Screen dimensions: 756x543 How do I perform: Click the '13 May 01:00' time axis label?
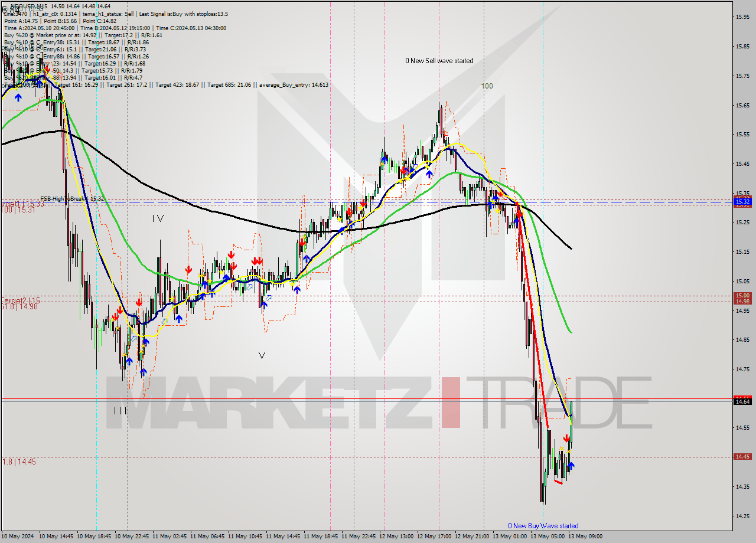pos(510,537)
